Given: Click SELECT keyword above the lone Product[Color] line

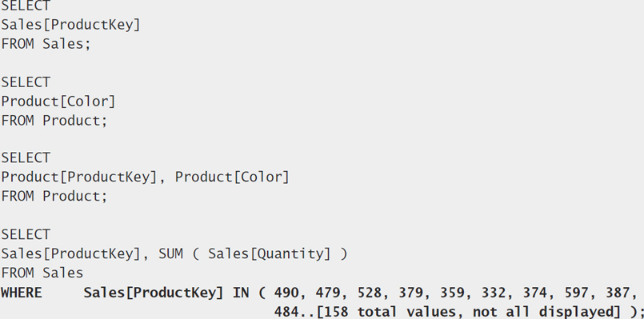Looking at the screenshot, I should (x=26, y=82).
